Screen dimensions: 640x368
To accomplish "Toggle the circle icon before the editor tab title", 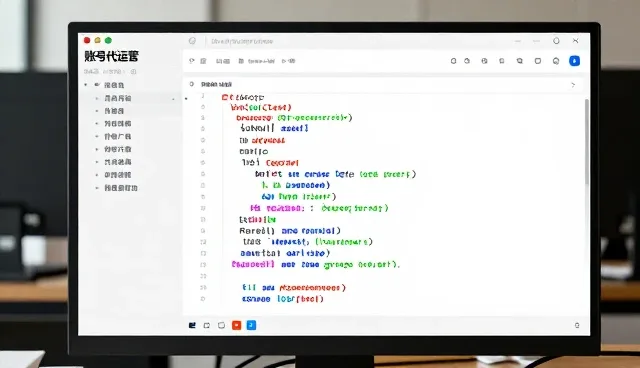I will coord(191,84).
